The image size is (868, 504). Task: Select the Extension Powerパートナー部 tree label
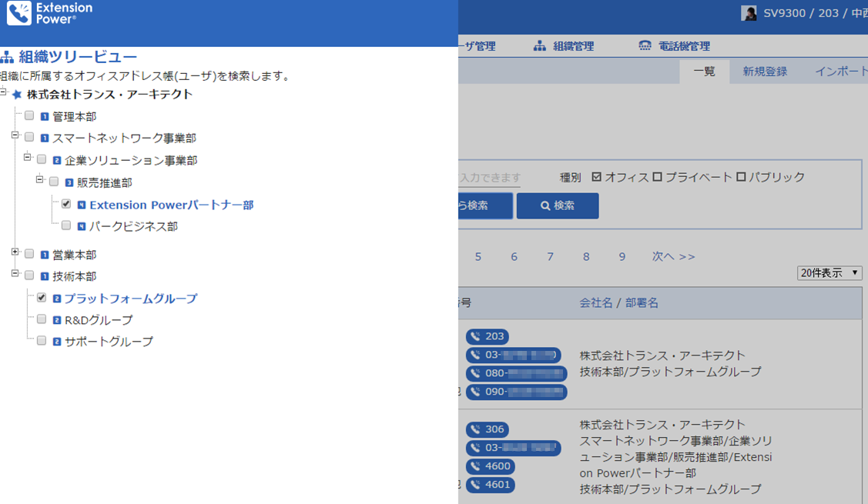pyautogui.click(x=172, y=205)
